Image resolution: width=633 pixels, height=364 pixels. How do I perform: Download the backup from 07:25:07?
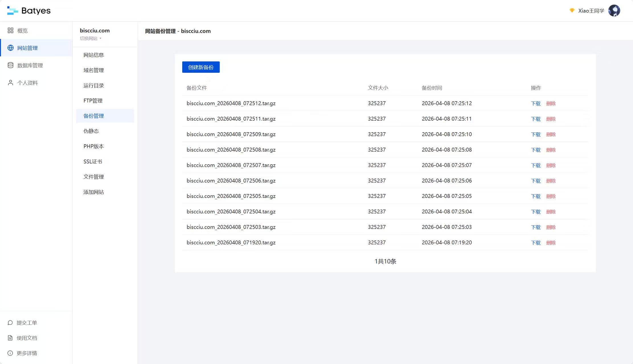coord(536,166)
